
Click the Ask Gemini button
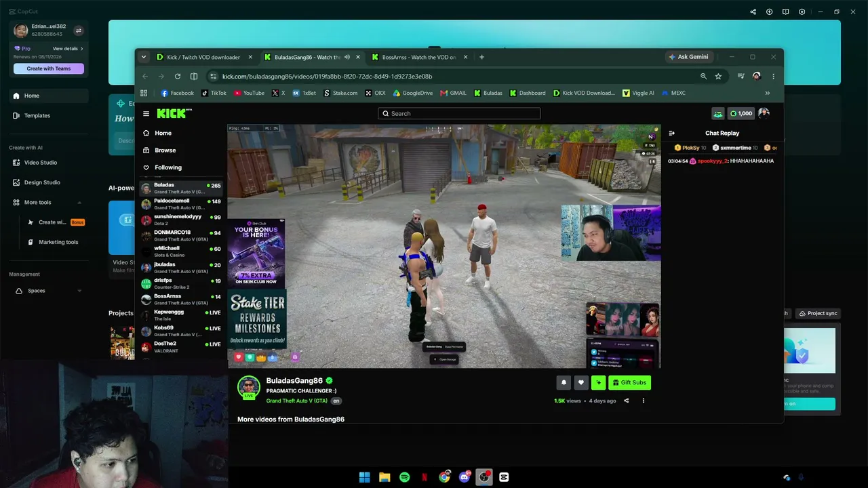click(688, 57)
